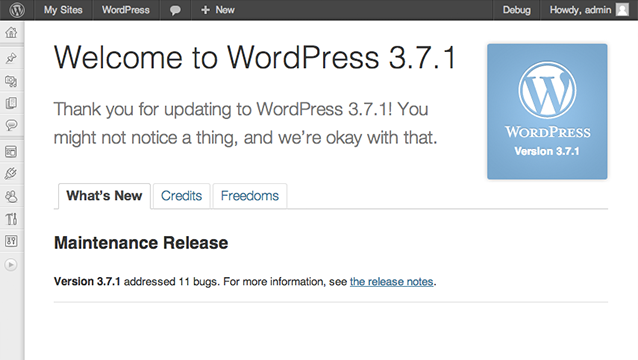Open My Sites menu
Viewport: 638px width, 360px height.
[x=63, y=10]
